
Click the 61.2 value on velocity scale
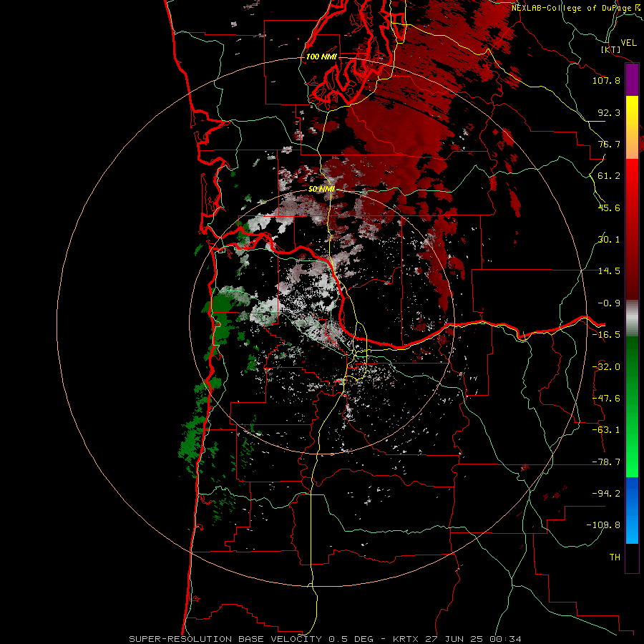609,176
